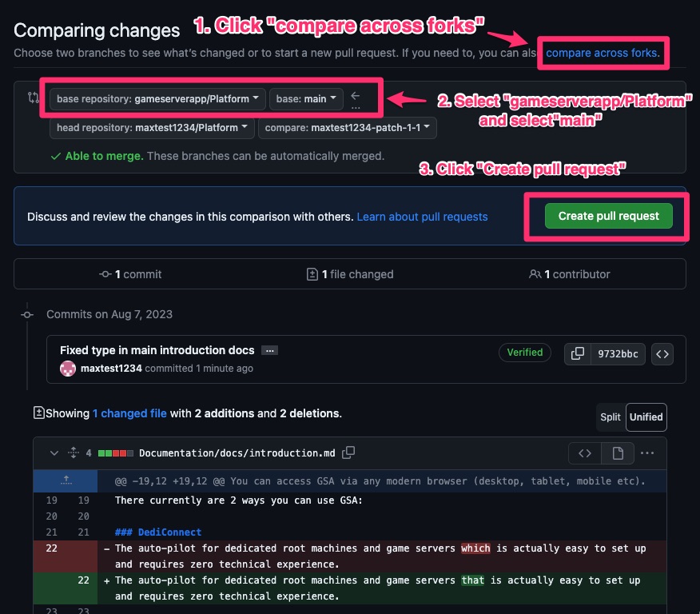Expand commit message with ellipsis button

click(269, 350)
